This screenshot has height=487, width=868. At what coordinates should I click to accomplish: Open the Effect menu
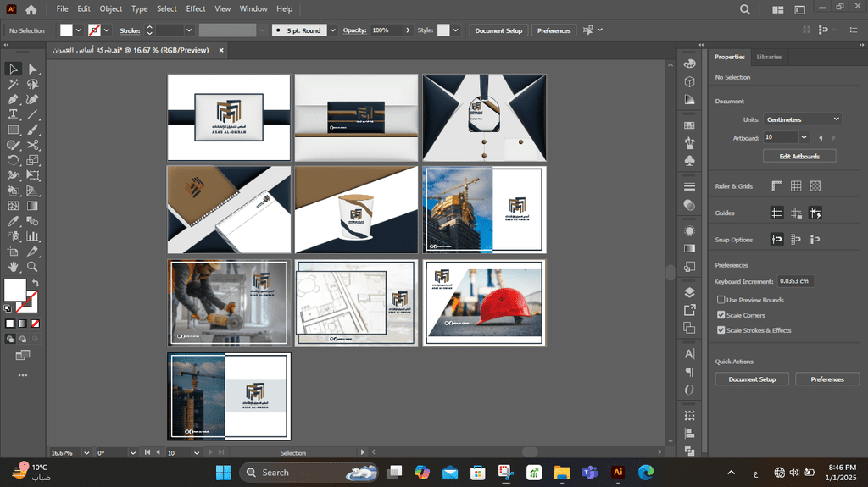(196, 8)
